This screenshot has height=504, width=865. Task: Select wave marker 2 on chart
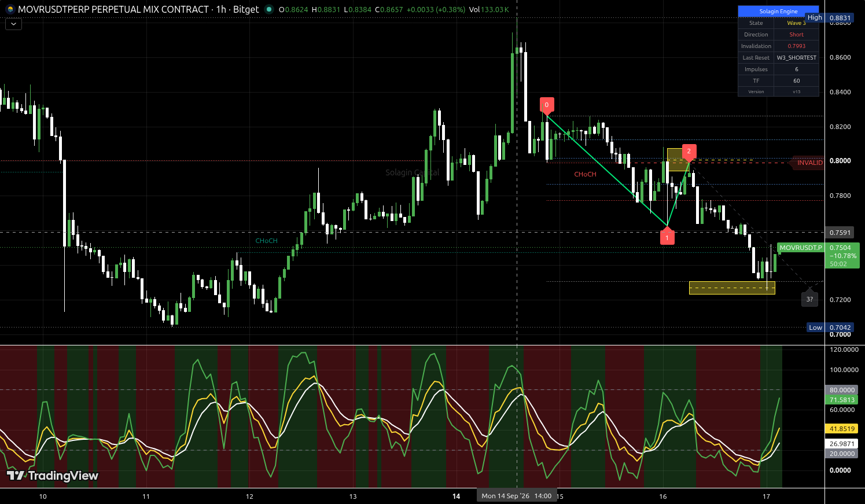(689, 152)
